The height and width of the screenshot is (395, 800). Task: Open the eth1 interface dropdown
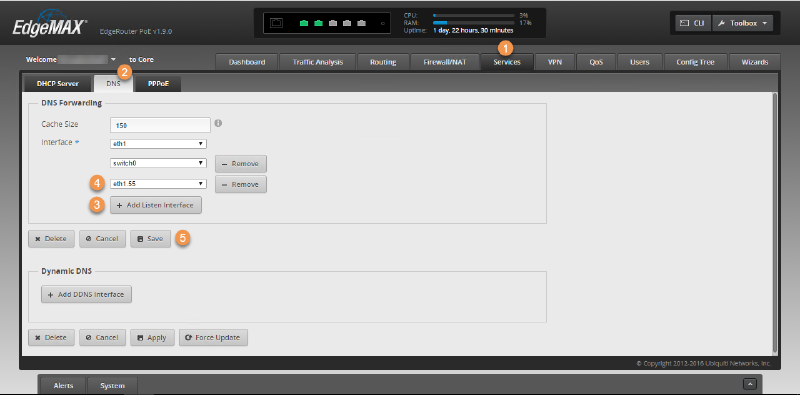click(159, 144)
